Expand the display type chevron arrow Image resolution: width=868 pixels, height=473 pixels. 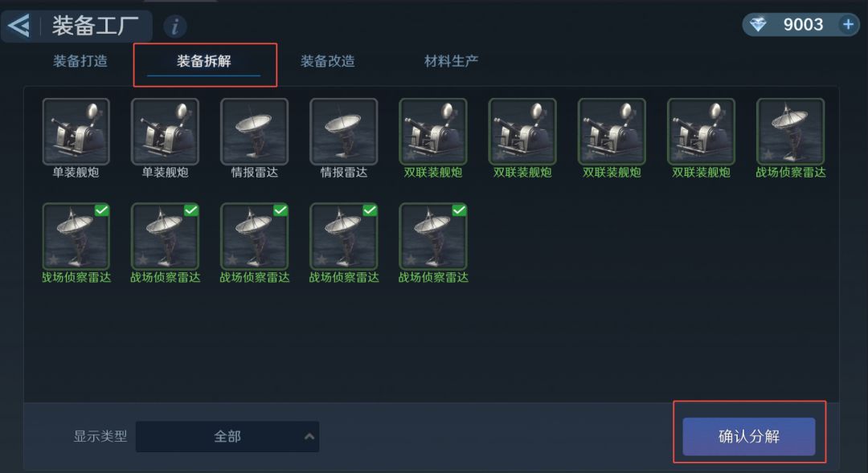309,437
